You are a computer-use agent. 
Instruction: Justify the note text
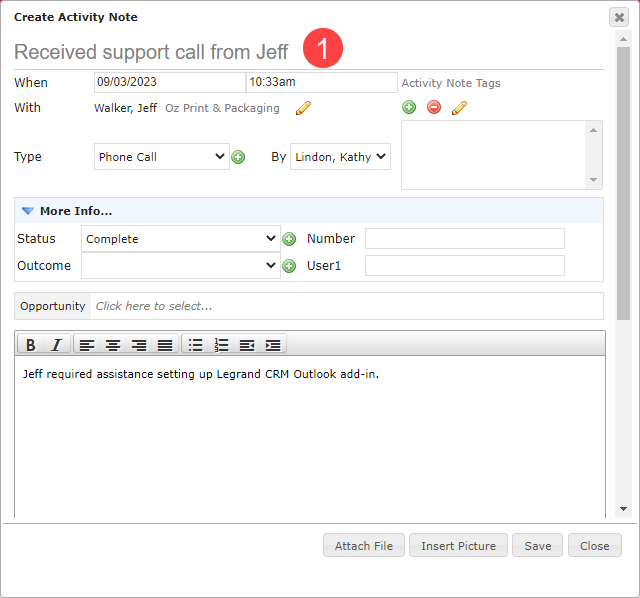pos(165,345)
